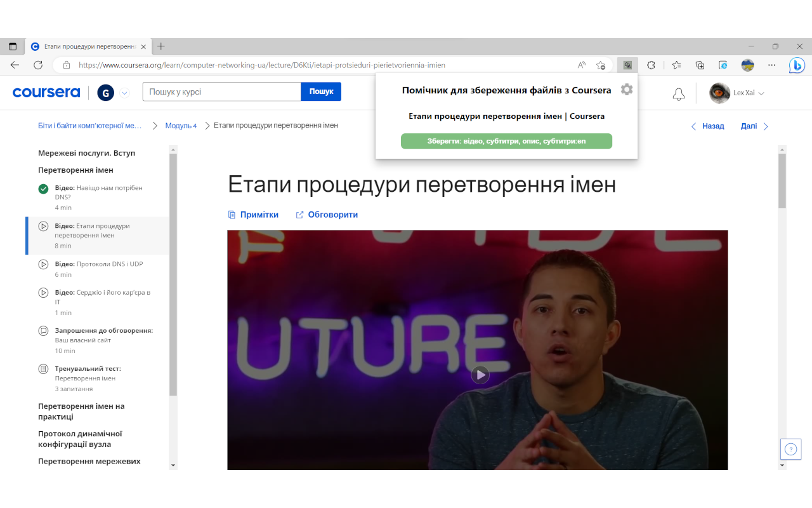812x508 pixels.
Task: Click the green Зберегти save button
Action: pyautogui.click(x=506, y=141)
